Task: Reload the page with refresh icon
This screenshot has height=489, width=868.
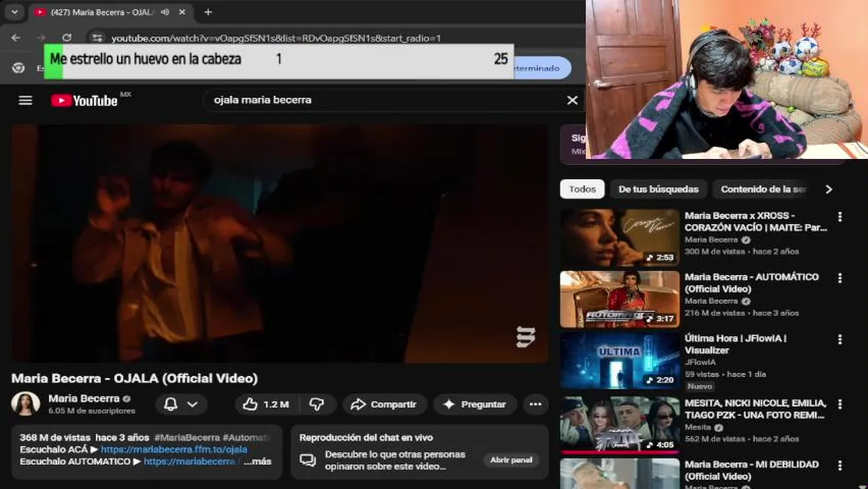Action: click(67, 38)
